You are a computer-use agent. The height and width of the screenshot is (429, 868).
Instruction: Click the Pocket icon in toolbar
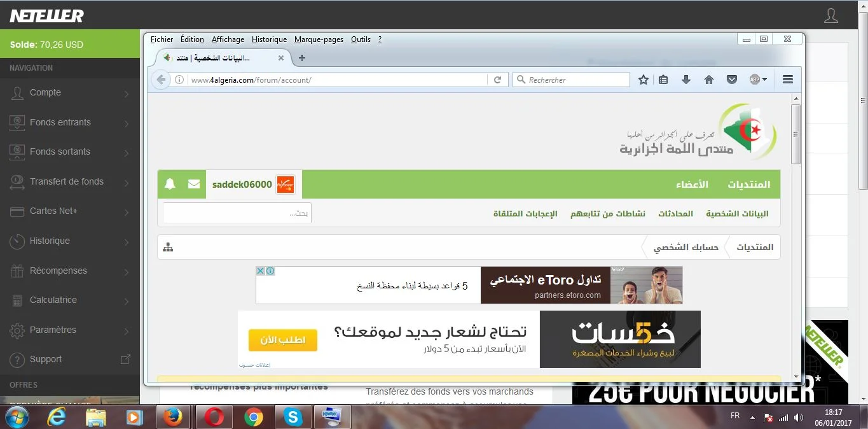732,80
